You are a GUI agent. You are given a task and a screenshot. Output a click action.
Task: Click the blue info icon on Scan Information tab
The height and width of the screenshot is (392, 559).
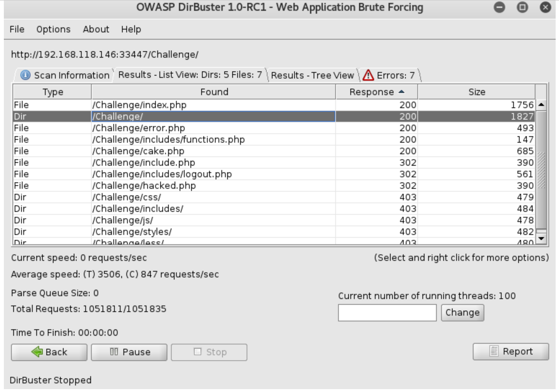click(x=25, y=75)
